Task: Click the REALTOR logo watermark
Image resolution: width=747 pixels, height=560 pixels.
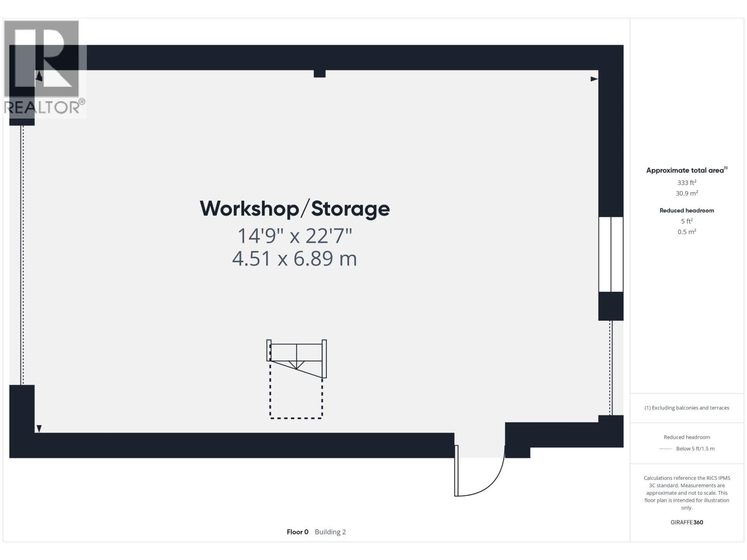Action: click(44, 68)
